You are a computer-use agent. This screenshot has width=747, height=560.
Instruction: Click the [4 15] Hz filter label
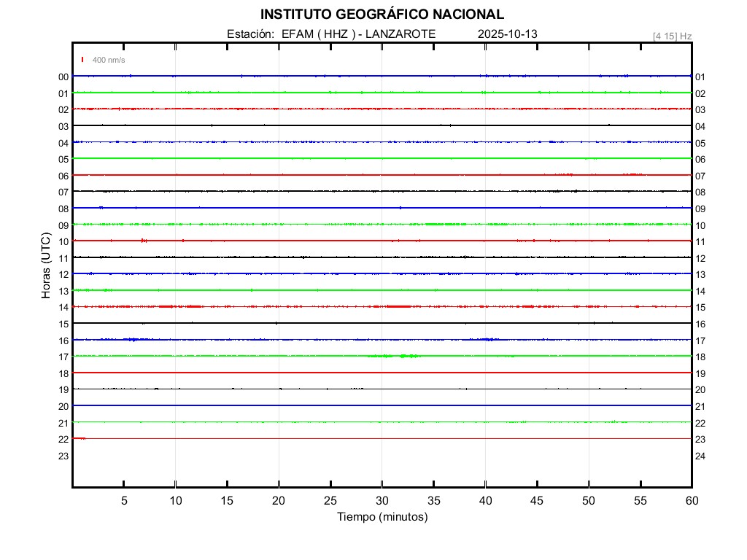click(673, 36)
